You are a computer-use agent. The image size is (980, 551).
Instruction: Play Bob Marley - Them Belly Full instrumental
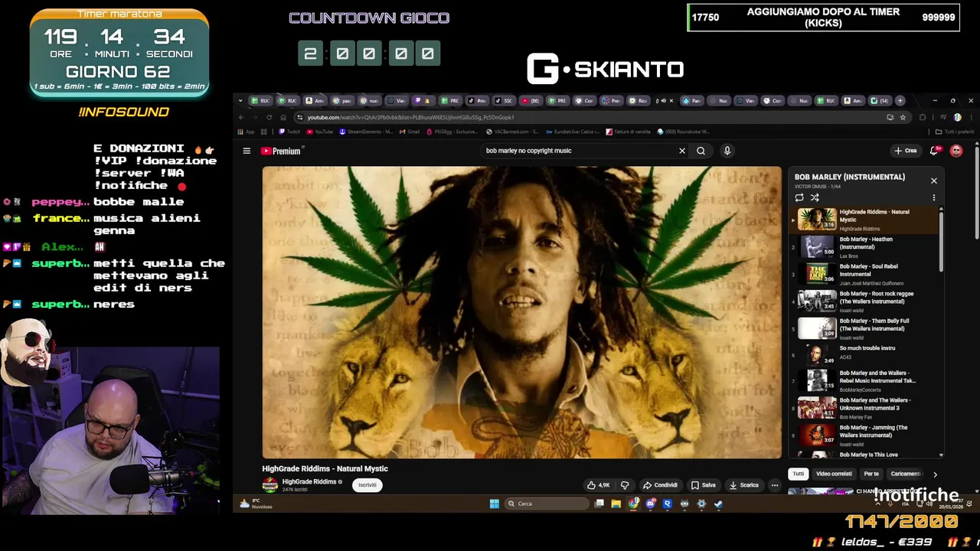click(864, 328)
